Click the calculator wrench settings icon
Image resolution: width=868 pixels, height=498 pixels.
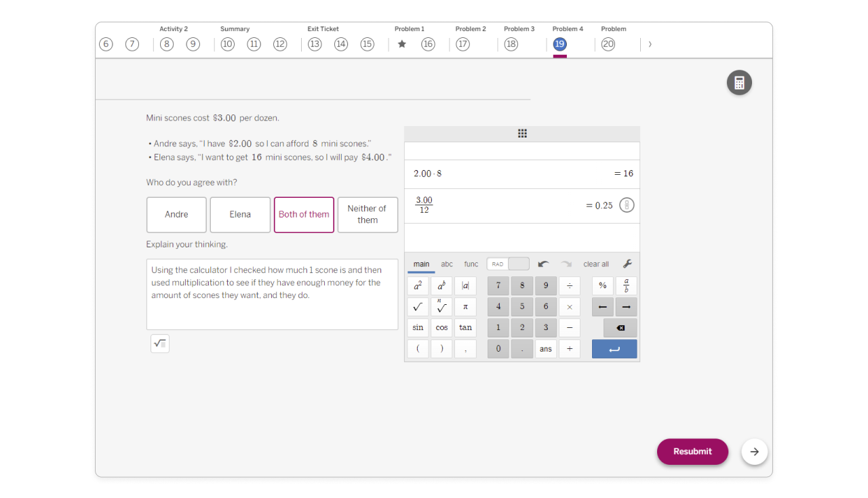point(627,264)
